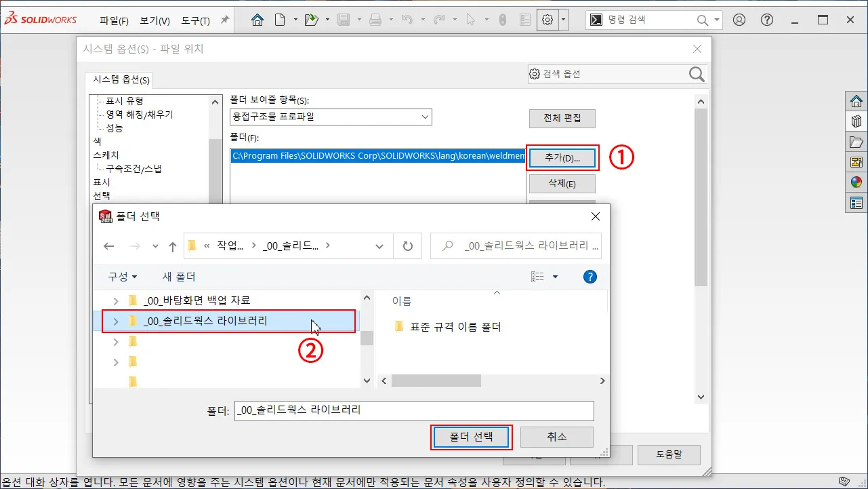Image resolution: width=868 pixels, height=489 pixels.
Task: Open SOLIDWORKS Resources task pane tab
Action: point(856,102)
